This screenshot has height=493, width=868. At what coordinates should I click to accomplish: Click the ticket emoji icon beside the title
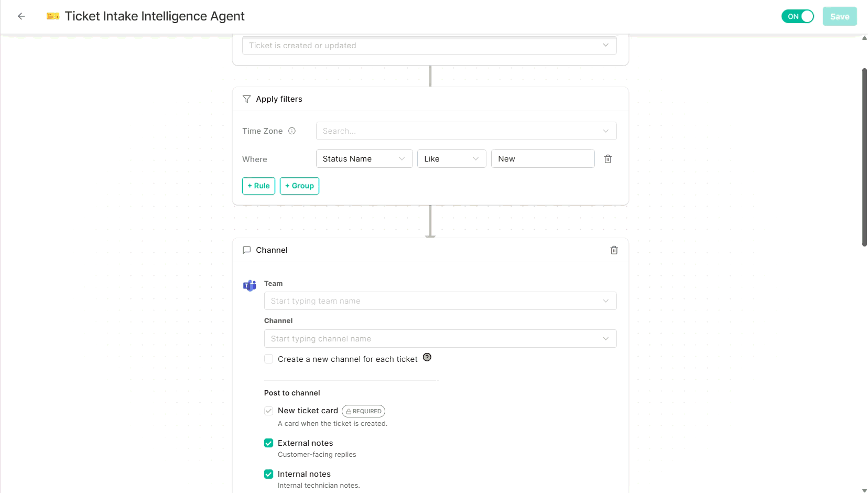(53, 16)
